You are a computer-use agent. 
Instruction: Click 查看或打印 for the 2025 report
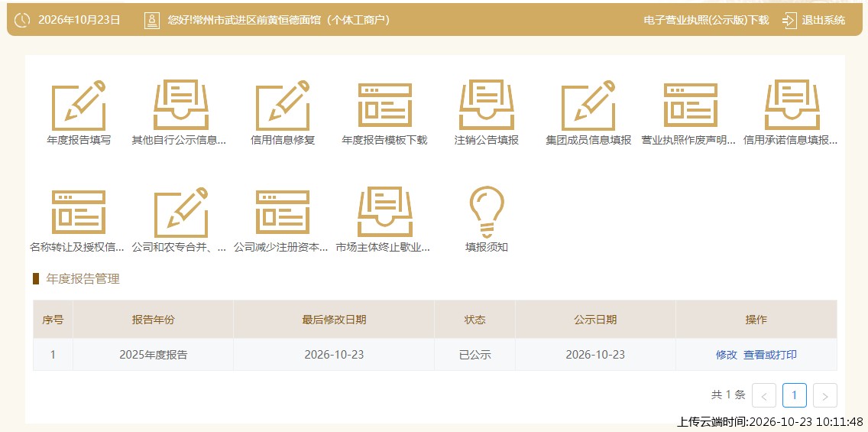pos(770,355)
